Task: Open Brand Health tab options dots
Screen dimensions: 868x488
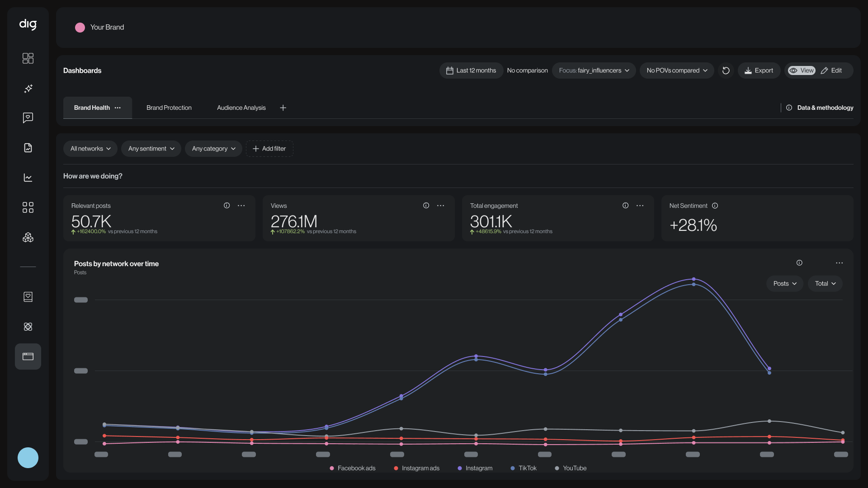Action: pyautogui.click(x=118, y=108)
